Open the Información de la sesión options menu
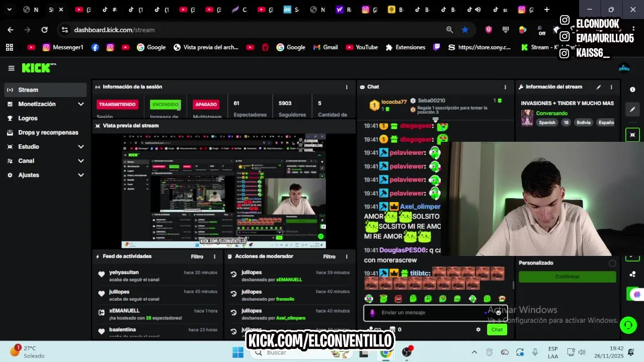This screenshot has height=362, width=644. pyautogui.click(x=346, y=87)
